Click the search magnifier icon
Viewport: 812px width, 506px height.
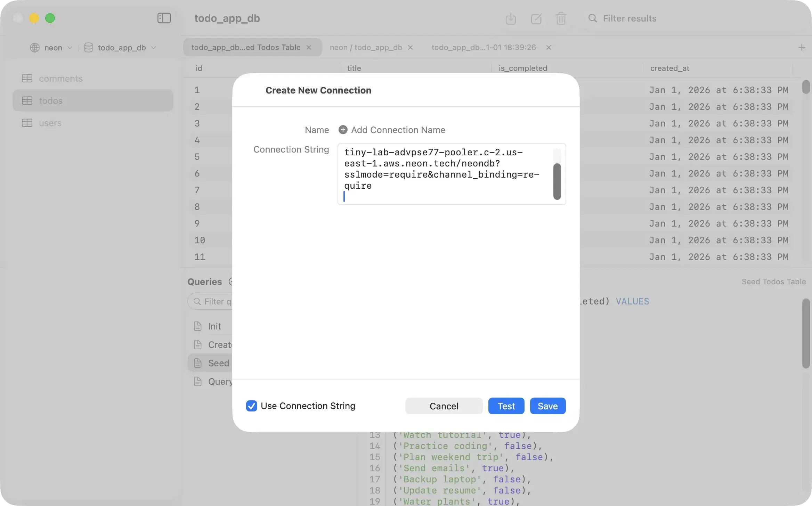coord(593,18)
